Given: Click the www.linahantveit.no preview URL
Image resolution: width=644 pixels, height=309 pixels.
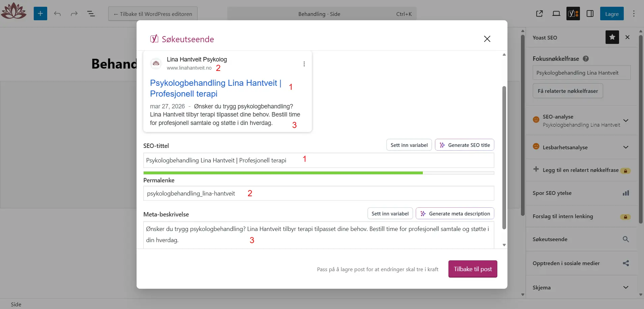Looking at the screenshot, I should click(x=189, y=68).
